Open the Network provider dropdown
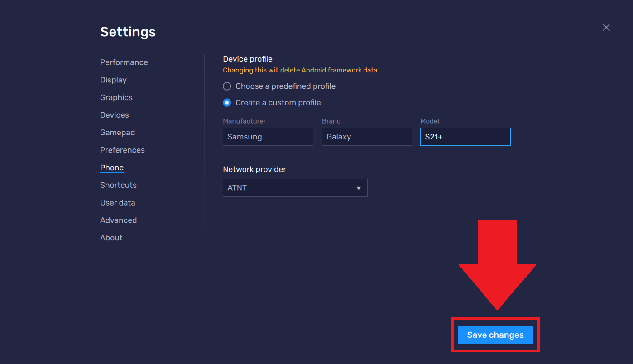 tap(295, 187)
